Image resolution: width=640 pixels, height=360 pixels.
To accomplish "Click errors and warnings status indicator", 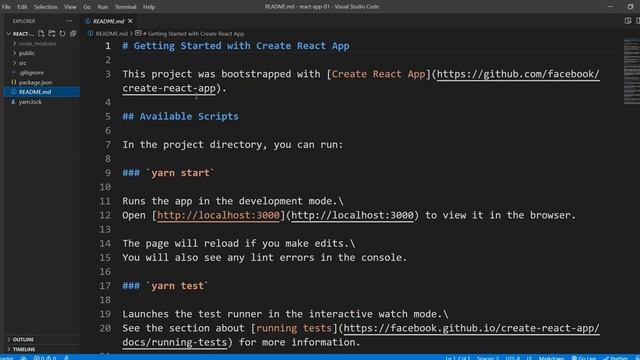I will click(45, 358).
